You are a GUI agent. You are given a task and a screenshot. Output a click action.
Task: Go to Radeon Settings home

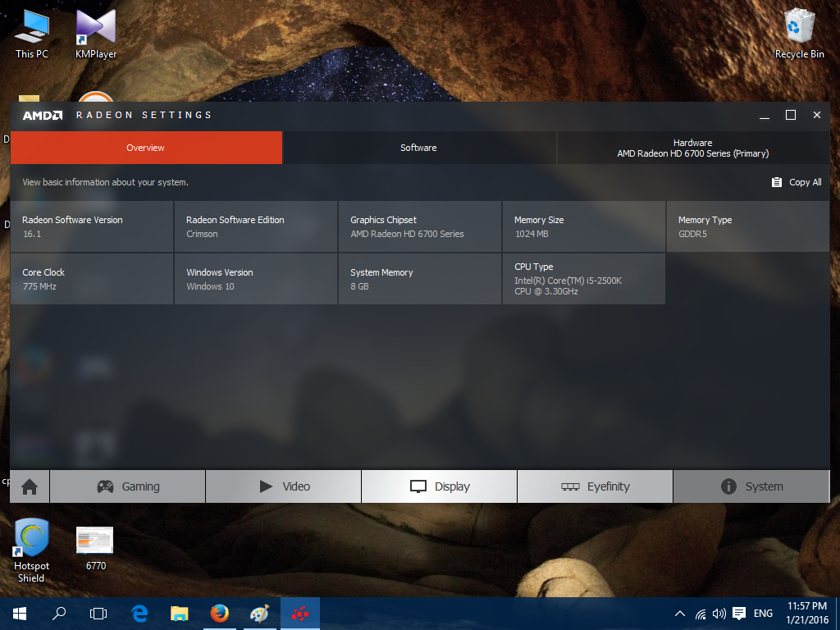[30, 486]
